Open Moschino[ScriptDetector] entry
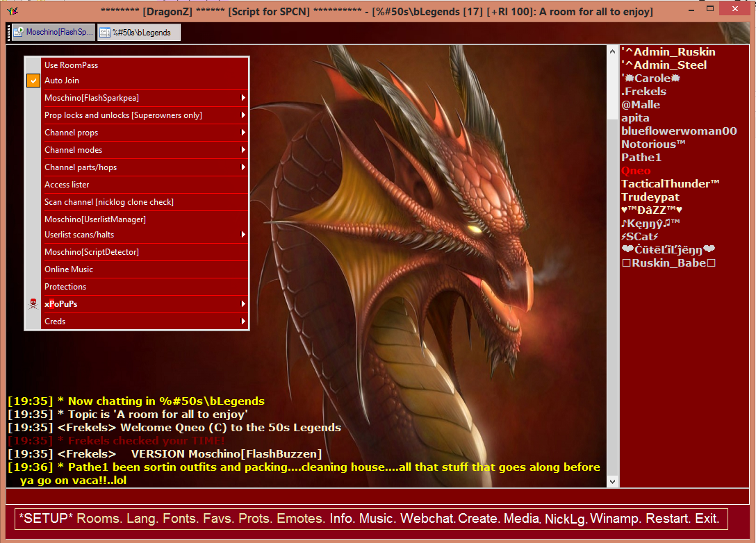Image resolution: width=756 pixels, height=543 pixels. [145, 252]
